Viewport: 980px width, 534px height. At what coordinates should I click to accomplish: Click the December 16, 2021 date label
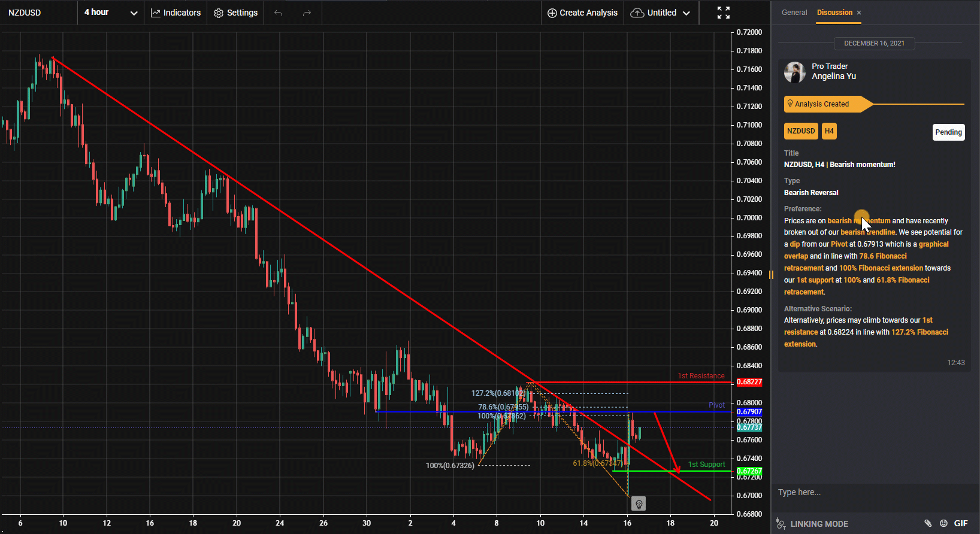[x=874, y=43]
